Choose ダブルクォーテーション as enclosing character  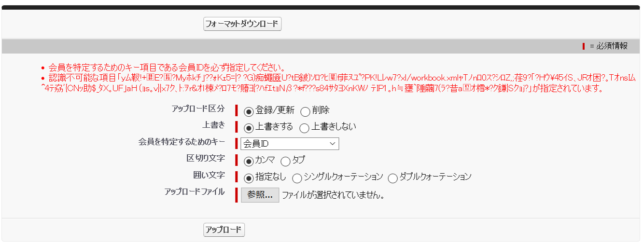[392, 178]
